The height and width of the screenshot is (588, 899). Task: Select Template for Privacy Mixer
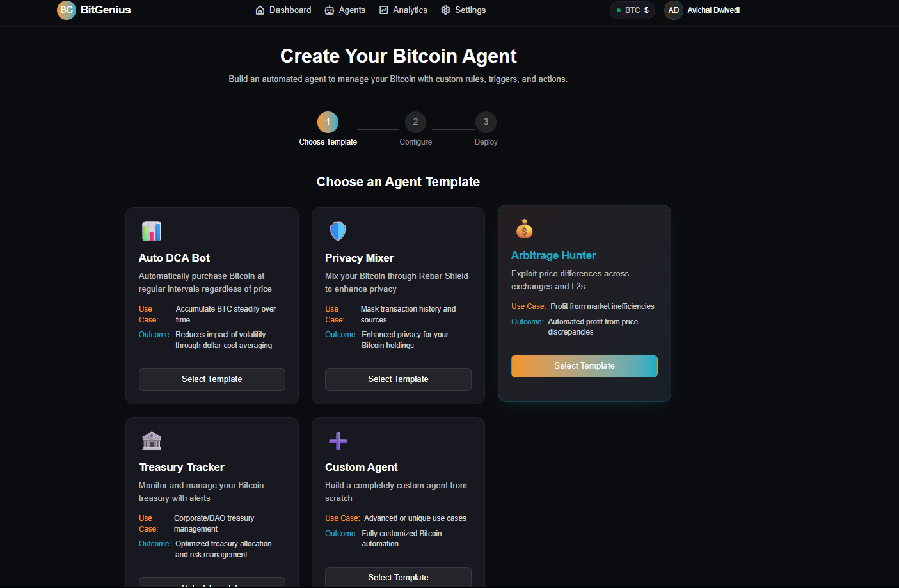(398, 379)
